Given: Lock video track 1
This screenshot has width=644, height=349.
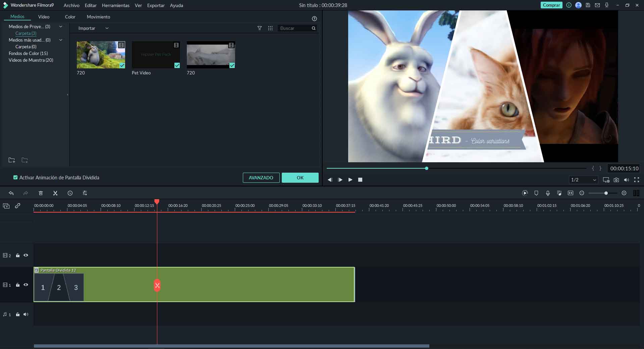Looking at the screenshot, I should click(x=18, y=285).
